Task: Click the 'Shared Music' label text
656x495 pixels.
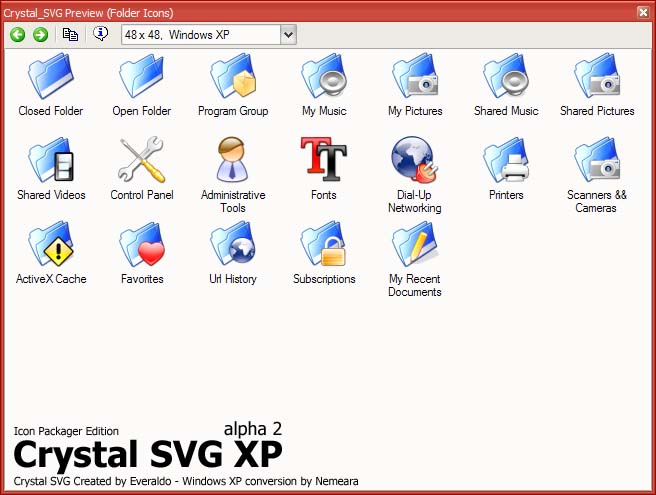Action: [x=506, y=111]
